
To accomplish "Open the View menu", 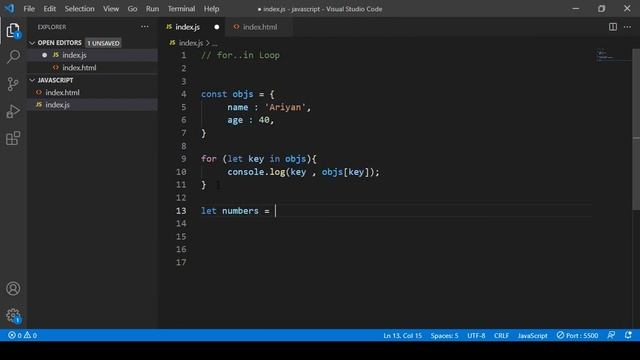I will [x=111, y=9].
